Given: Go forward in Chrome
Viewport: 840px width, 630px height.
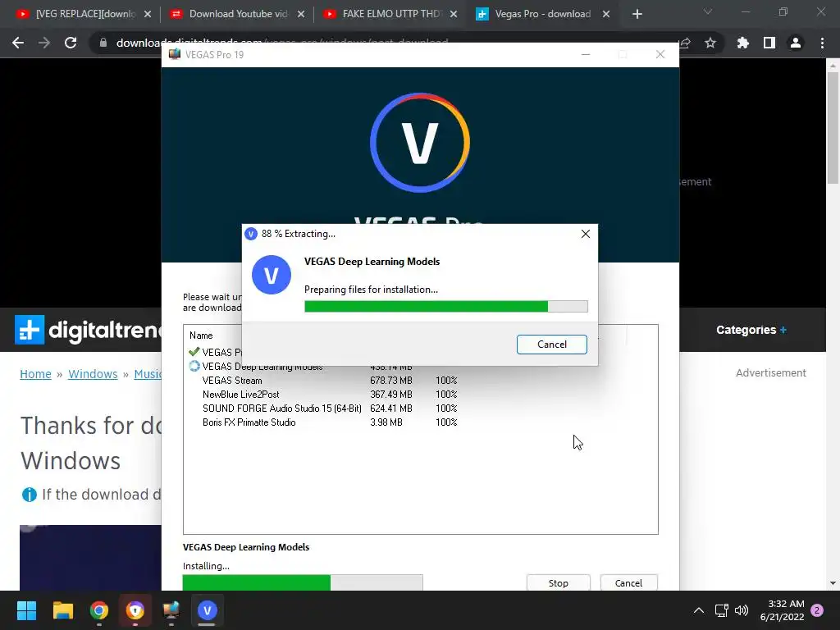Looking at the screenshot, I should 44,43.
